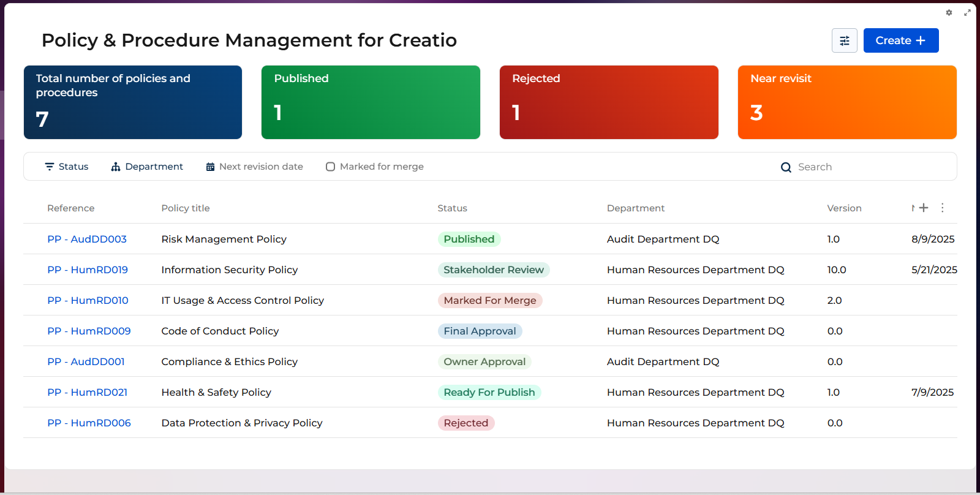Viewport: 980px width, 495px height.
Task: Expand the Status filter dropdown
Action: click(67, 167)
